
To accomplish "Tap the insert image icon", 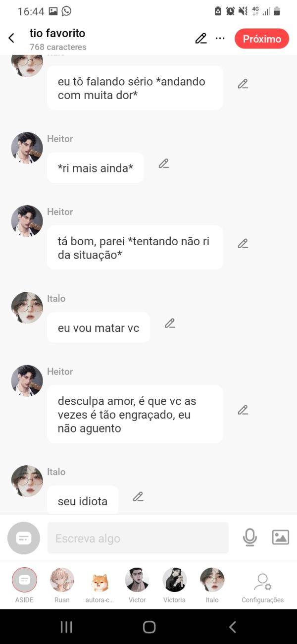I will coord(281,537).
